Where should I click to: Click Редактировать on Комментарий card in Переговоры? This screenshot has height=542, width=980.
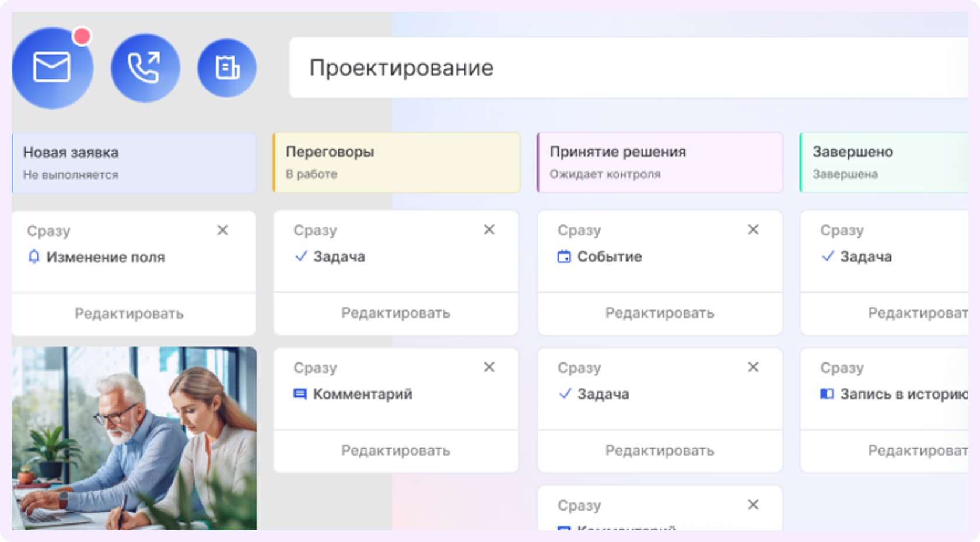[395, 451]
